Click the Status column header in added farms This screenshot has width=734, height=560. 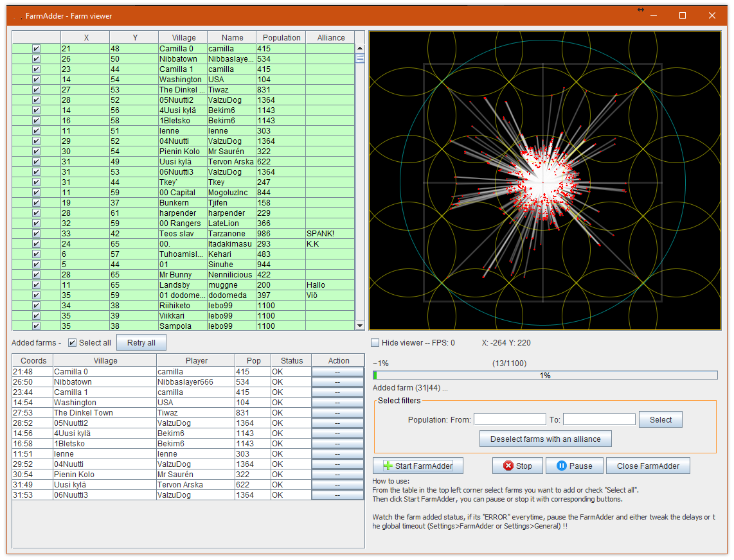pyautogui.click(x=291, y=361)
